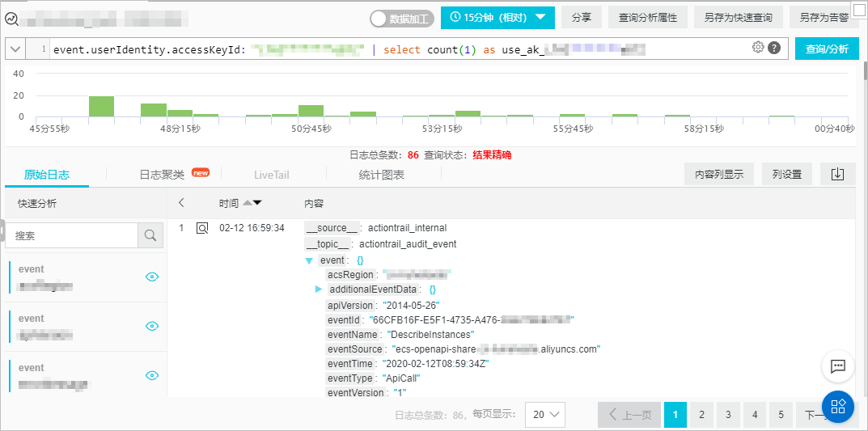The height and width of the screenshot is (431, 868).
Task: Open the 15分钟（相对） time range dropdown
Action: point(498,17)
